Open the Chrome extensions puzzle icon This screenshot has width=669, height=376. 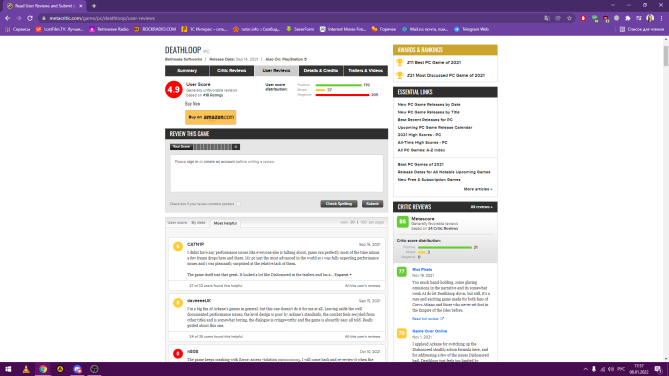point(628,18)
